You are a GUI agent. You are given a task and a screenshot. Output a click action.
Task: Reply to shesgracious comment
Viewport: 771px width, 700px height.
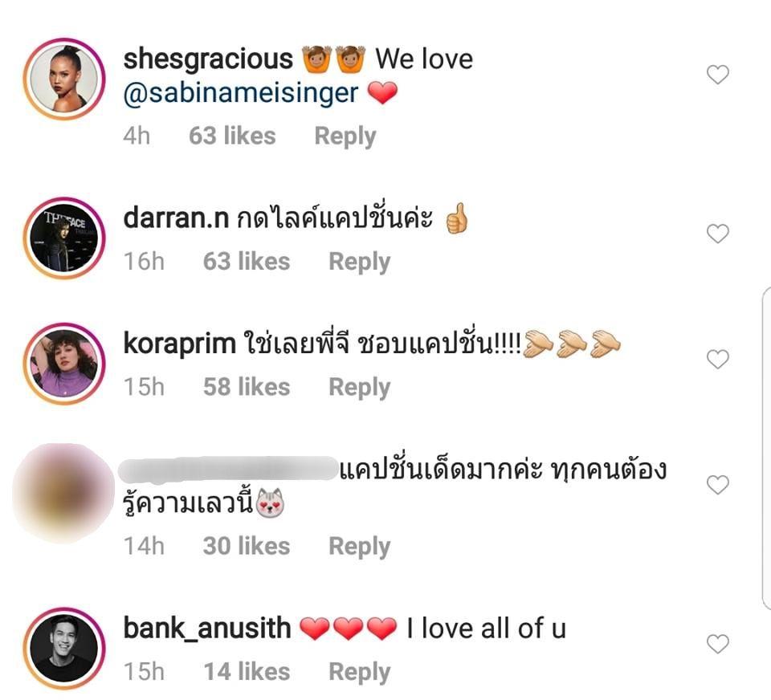(345, 136)
